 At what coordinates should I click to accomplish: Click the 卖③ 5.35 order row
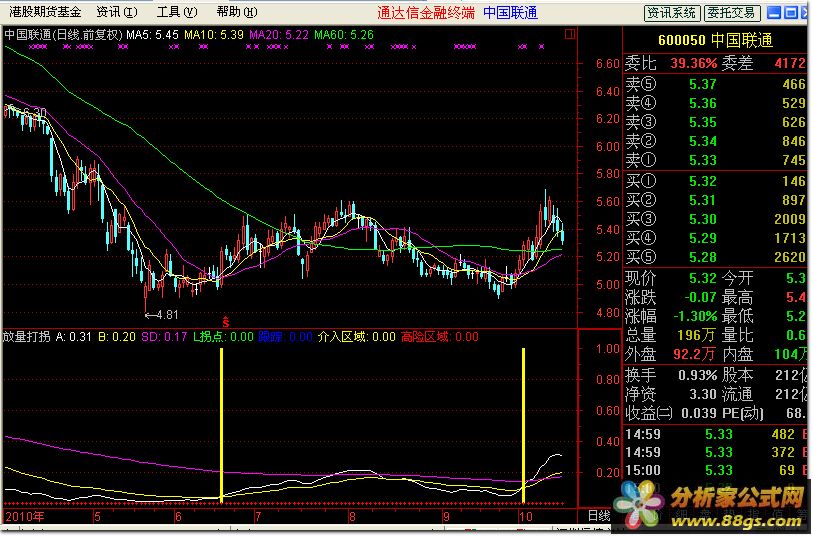[714, 122]
